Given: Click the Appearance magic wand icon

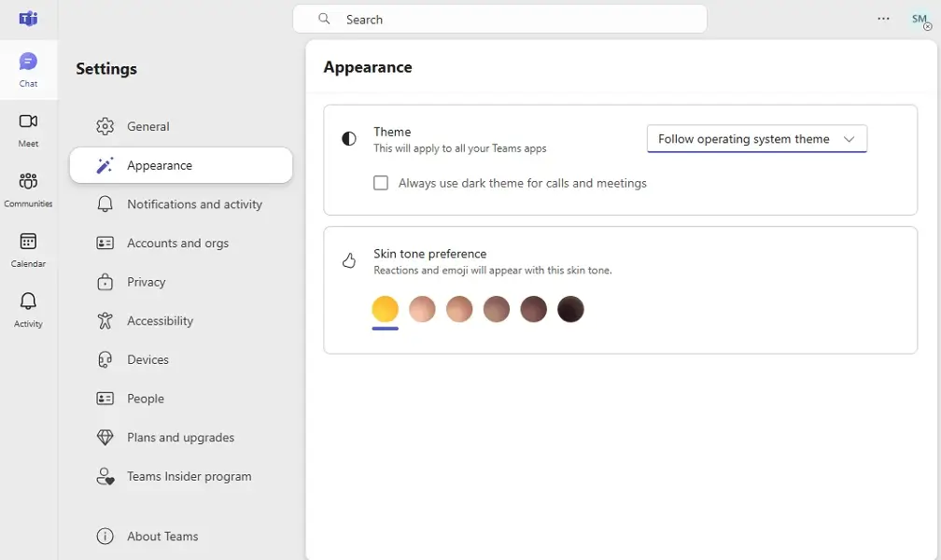Looking at the screenshot, I should coord(105,165).
